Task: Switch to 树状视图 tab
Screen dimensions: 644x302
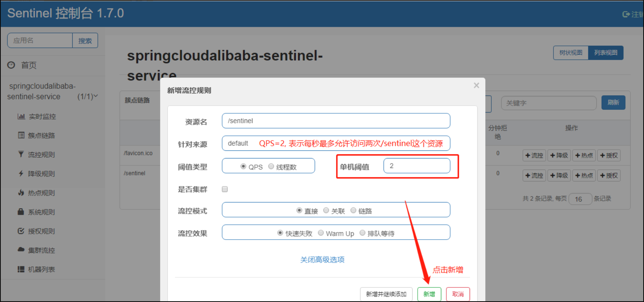Action: (x=571, y=53)
